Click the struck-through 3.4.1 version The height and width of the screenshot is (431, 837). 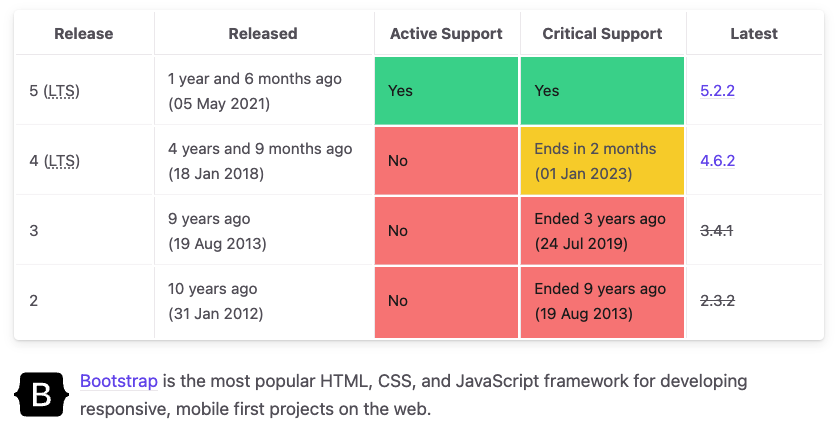(x=716, y=230)
